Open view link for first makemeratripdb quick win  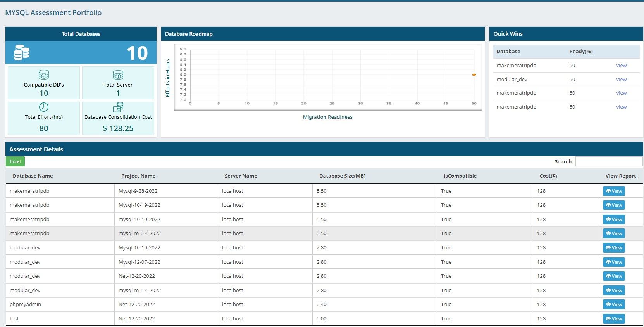(x=621, y=65)
